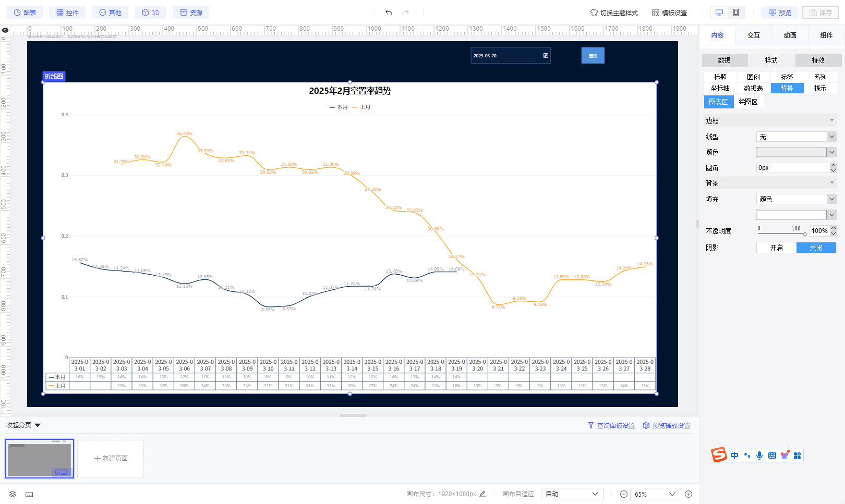
Task: Toggle the 本月 legend entry
Action: point(339,107)
